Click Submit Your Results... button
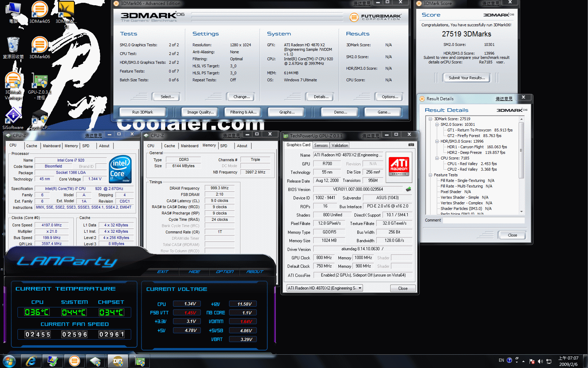This screenshot has height=368, width=588. pyautogui.click(x=467, y=78)
